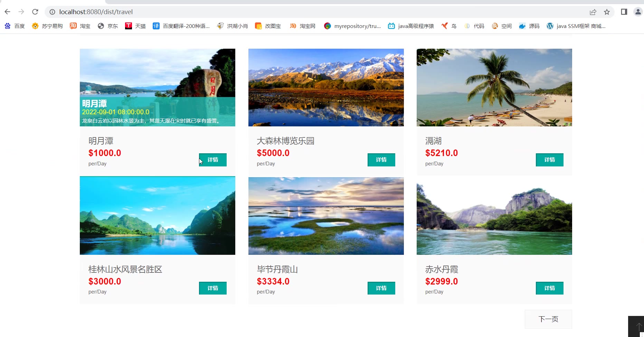Open the 百度翻译 bookmark
This screenshot has width=644, height=337.
pyautogui.click(x=181, y=26)
